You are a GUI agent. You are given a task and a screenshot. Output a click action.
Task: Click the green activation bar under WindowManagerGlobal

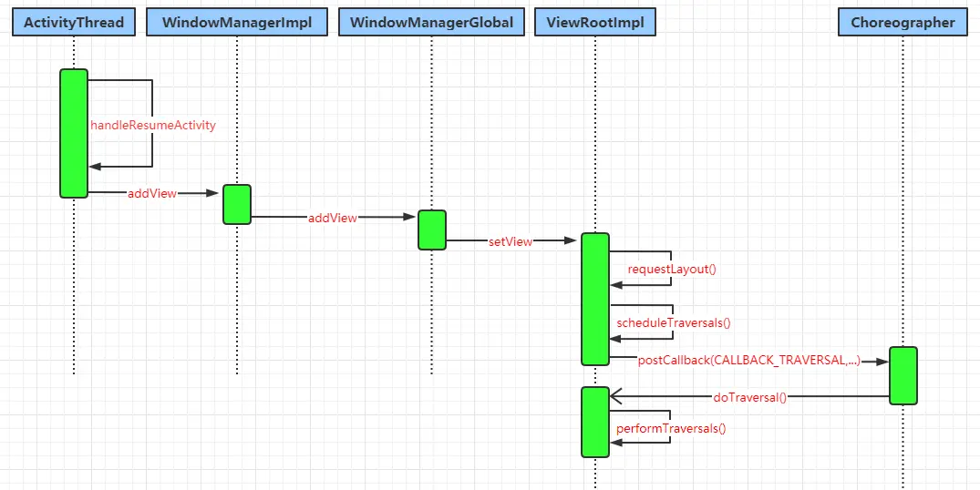(x=431, y=230)
